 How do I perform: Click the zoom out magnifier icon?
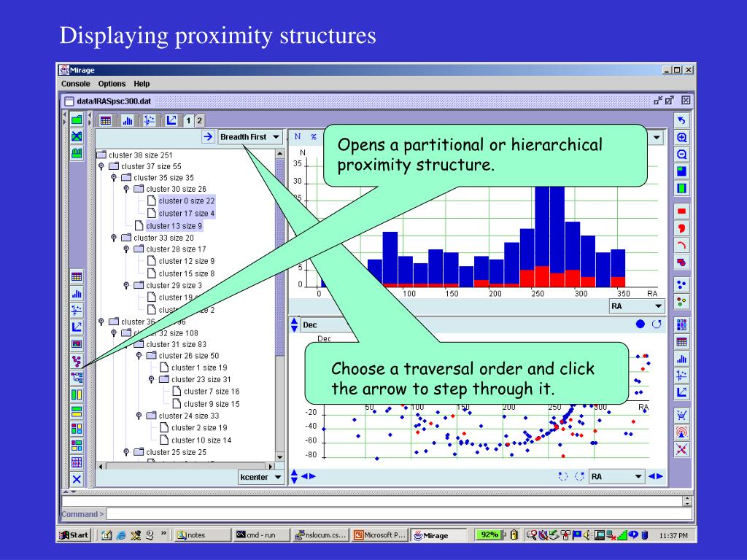(682, 155)
